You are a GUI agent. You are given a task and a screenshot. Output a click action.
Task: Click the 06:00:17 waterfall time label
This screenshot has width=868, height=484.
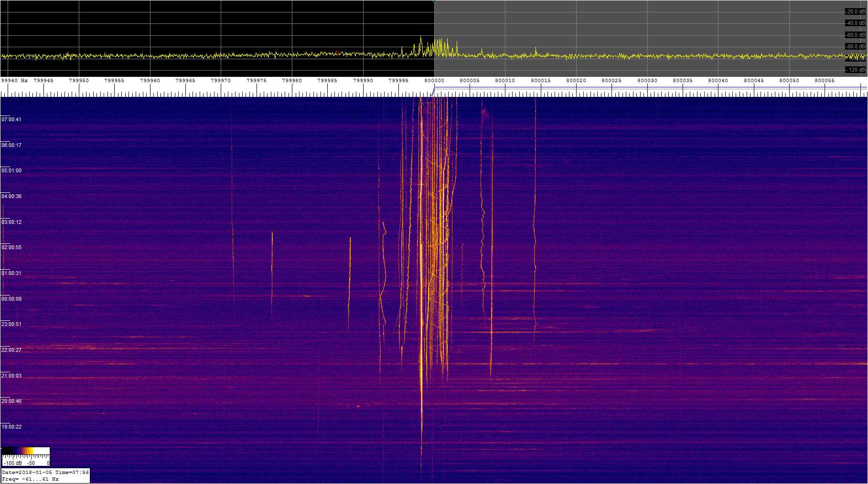coord(11,145)
